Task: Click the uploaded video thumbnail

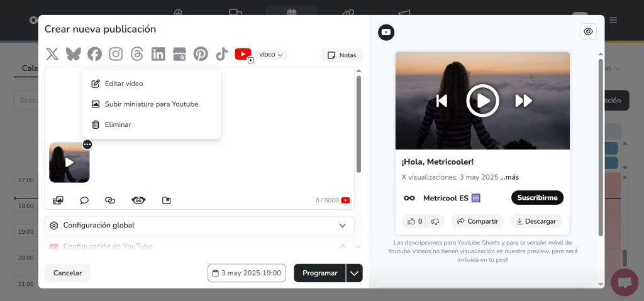Action: pyautogui.click(x=69, y=163)
